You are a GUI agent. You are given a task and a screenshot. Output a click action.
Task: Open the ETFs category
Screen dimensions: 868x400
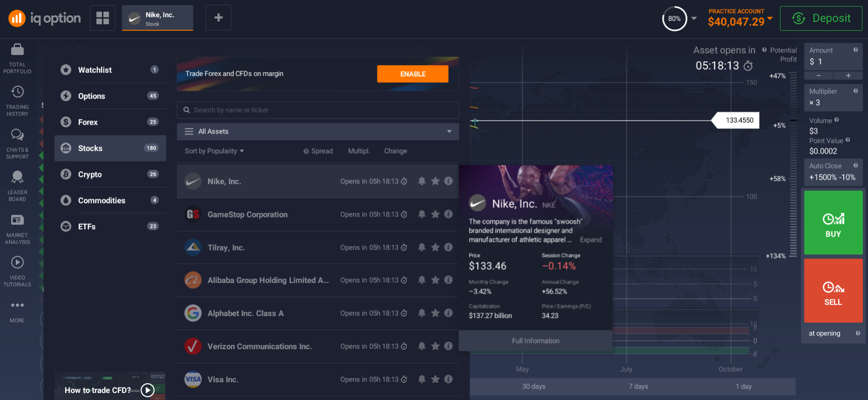pyautogui.click(x=110, y=226)
